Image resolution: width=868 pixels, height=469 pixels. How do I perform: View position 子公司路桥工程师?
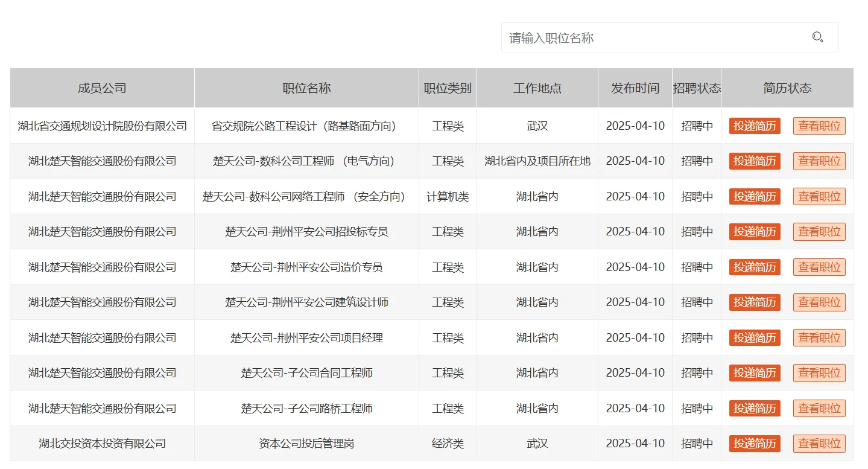(819, 408)
